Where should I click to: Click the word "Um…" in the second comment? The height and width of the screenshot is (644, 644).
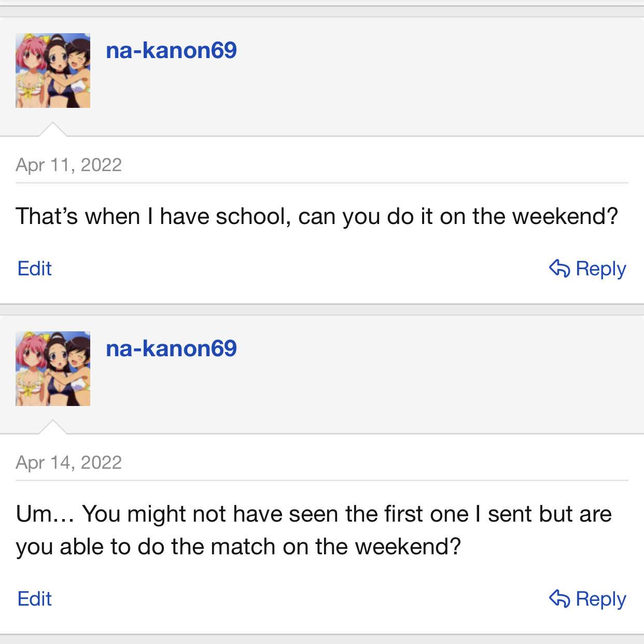pos(45,514)
